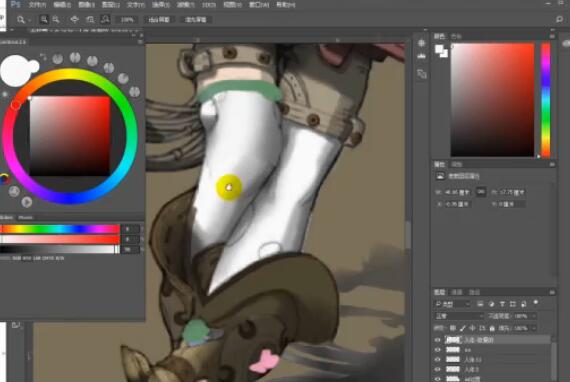Open the 3D menu
The height and width of the screenshot is (382, 570).
[x=209, y=5]
